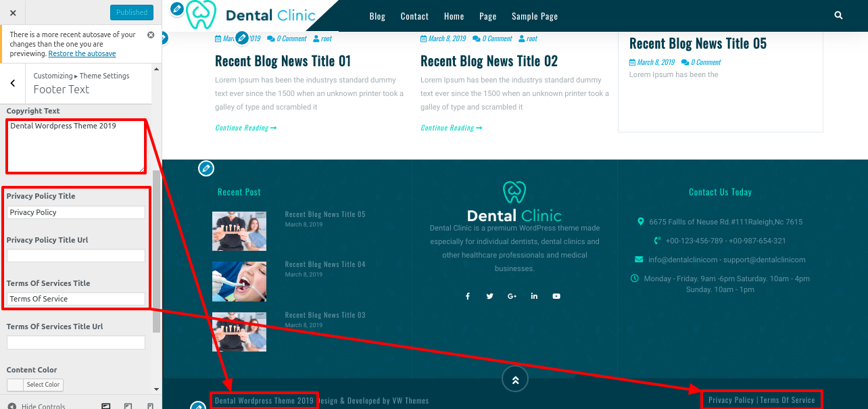Click the edit pencil over the first post date
This screenshot has width=868, height=409.
242,38
